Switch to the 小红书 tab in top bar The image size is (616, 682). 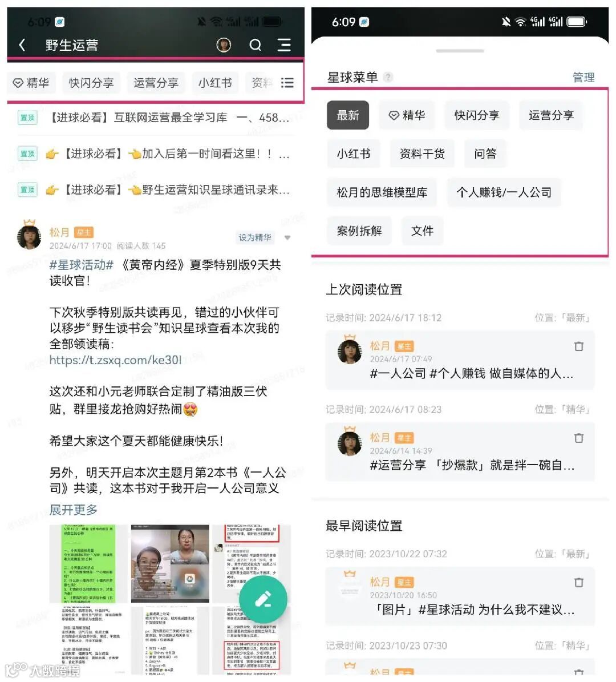click(x=215, y=83)
